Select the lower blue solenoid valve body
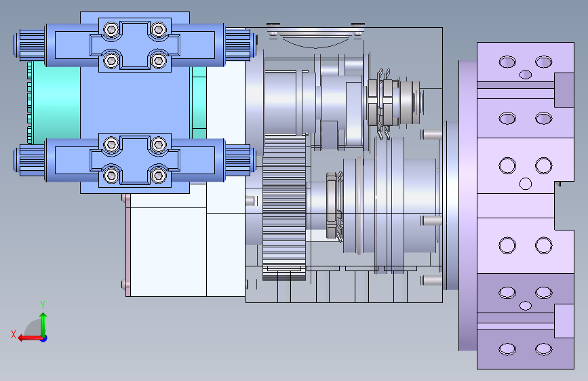Screen dimensions: 588x381 pos(135,160)
